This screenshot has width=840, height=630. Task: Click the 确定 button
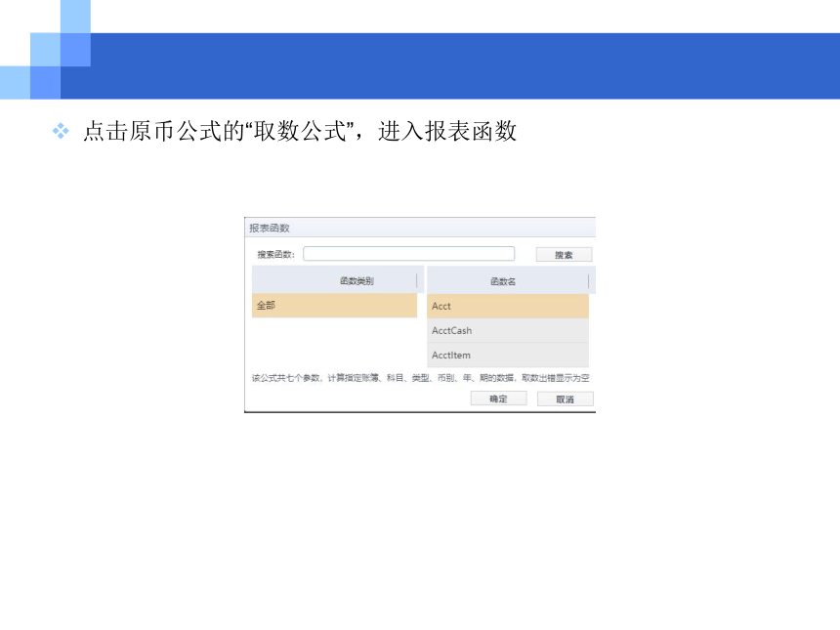point(499,399)
